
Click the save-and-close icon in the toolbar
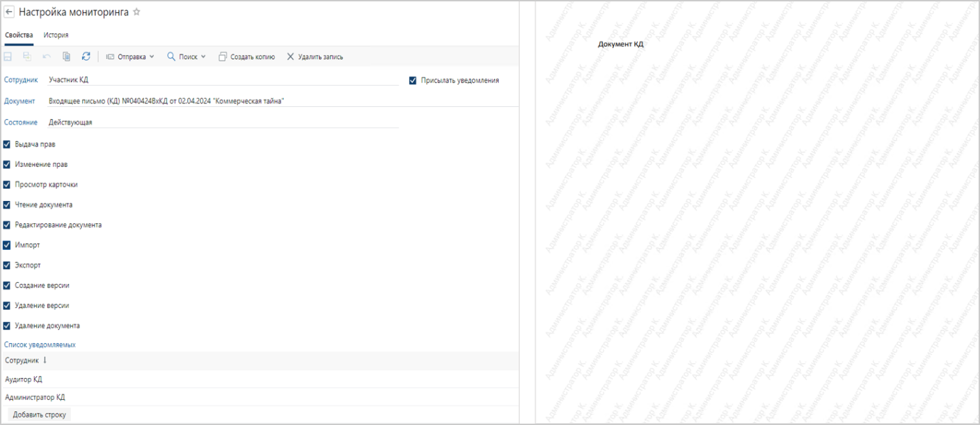point(28,57)
